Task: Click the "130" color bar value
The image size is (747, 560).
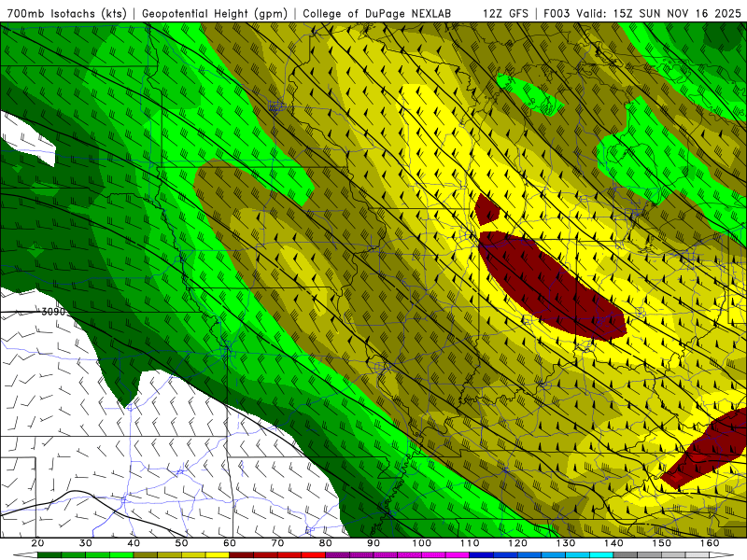Action: point(566,543)
